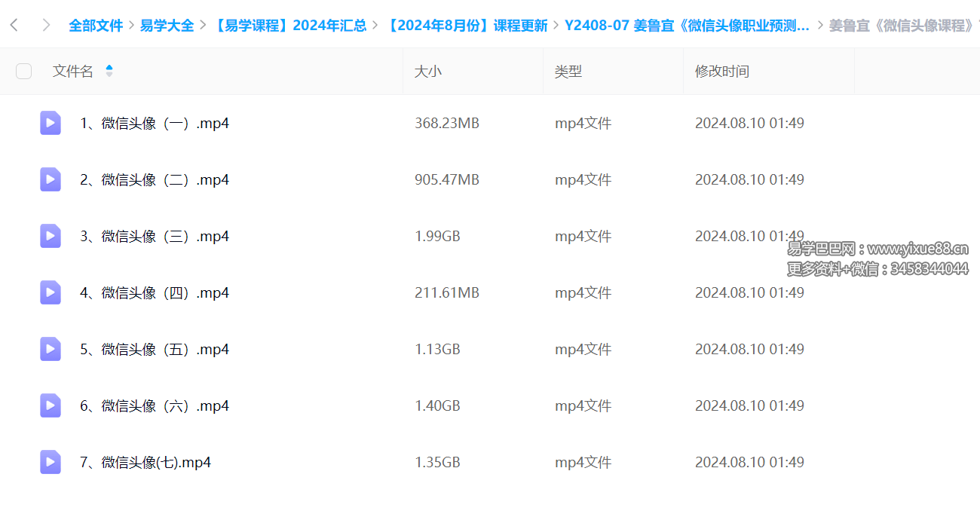The height and width of the screenshot is (517, 980).
Task: Go to 全部文件 via breadcrumb
Action: click(96, 25)
